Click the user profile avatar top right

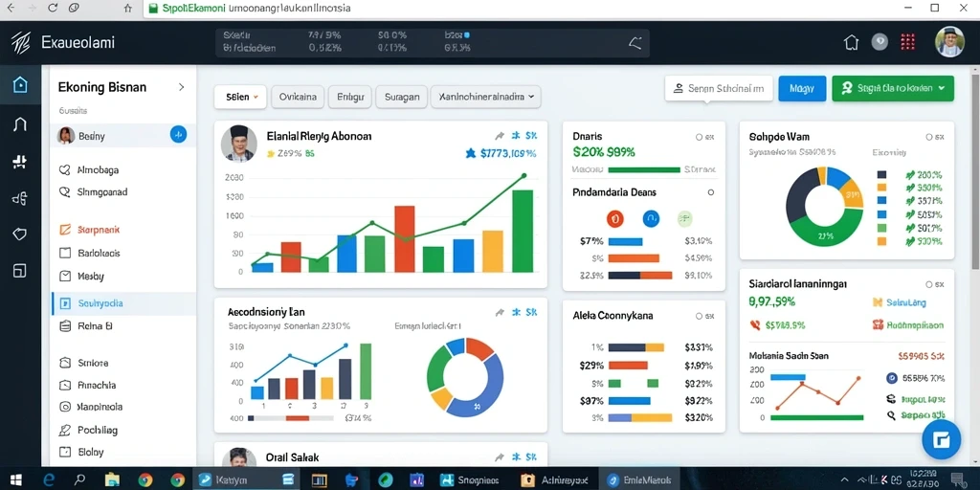click(950, 42)
